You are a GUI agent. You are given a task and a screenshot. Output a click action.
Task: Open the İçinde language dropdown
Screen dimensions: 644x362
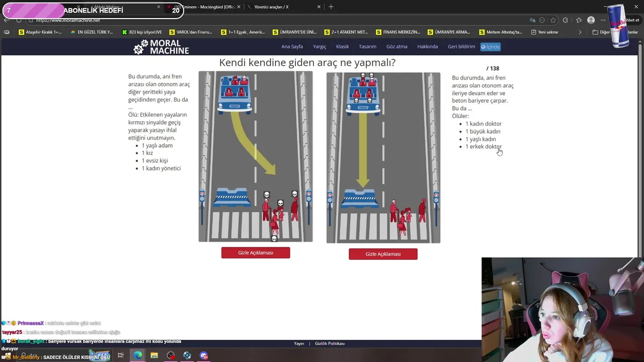[491, 47]
